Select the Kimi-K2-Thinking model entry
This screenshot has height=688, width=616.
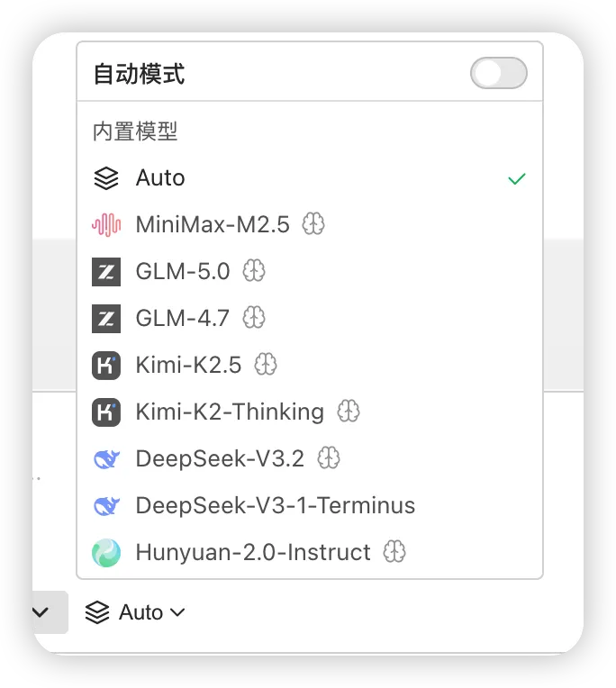230,412
